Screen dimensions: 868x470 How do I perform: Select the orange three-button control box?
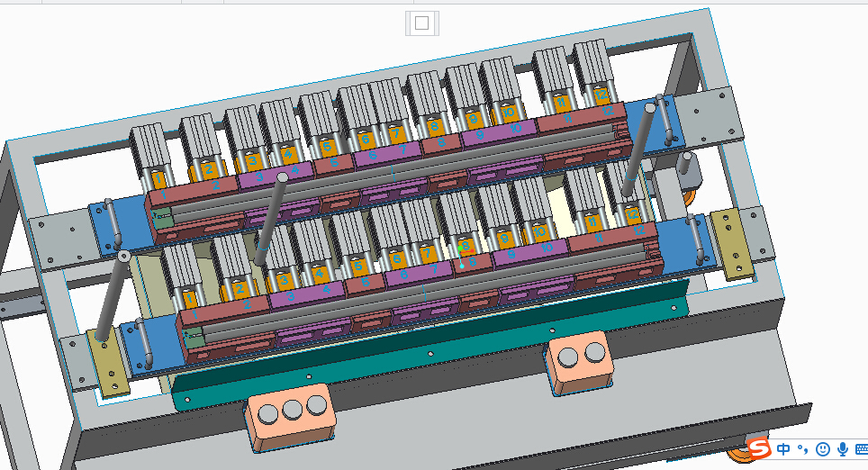click(x=291, y=417)
